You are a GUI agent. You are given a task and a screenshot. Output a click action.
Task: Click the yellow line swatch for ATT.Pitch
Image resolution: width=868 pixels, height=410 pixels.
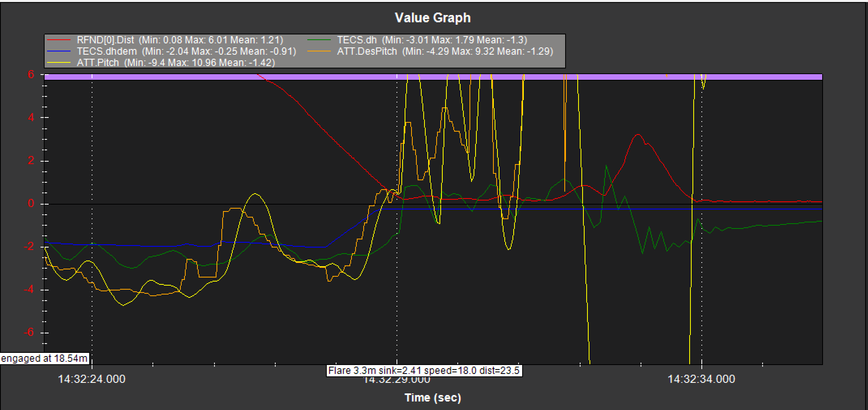coord(59,62)
